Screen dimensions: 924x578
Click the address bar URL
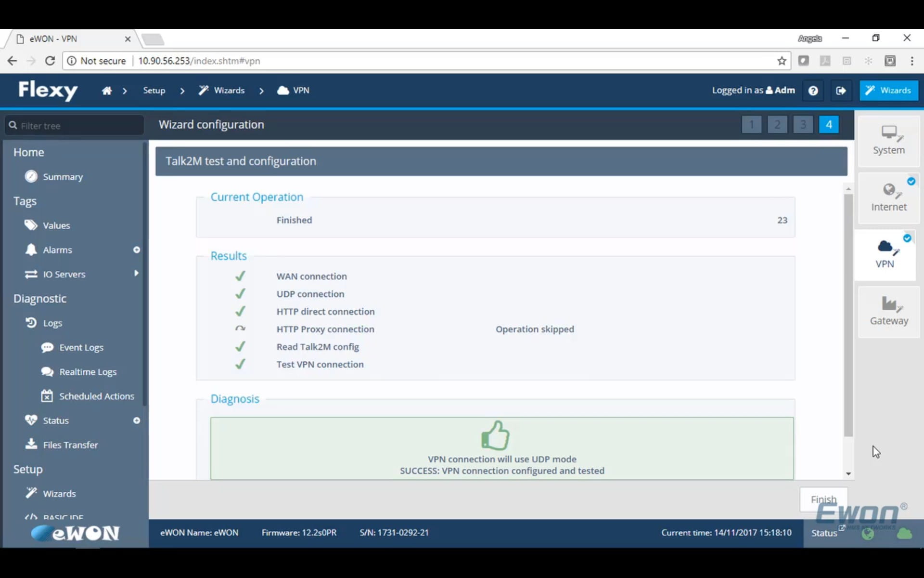coord(199,61)
